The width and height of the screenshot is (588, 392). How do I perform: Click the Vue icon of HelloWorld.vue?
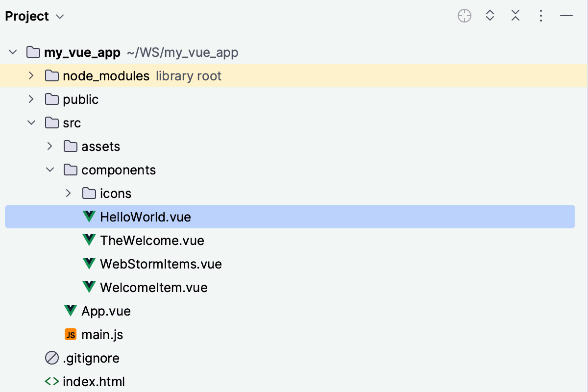tap(89, 217)
